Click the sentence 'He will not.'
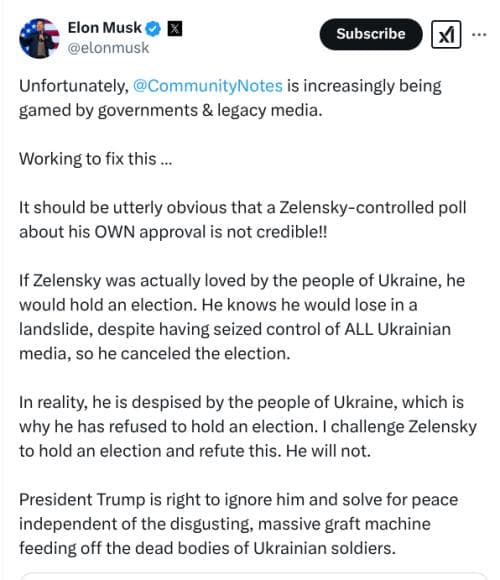 click(328, 451)
